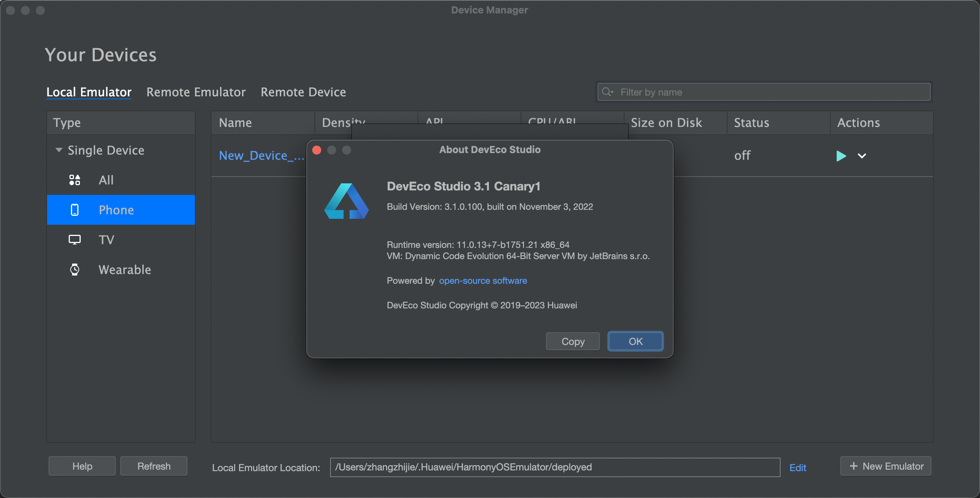Screen dimensions: 980x498
Task: Click the search magnifier icon in filter
Action: tap(608, 92)
